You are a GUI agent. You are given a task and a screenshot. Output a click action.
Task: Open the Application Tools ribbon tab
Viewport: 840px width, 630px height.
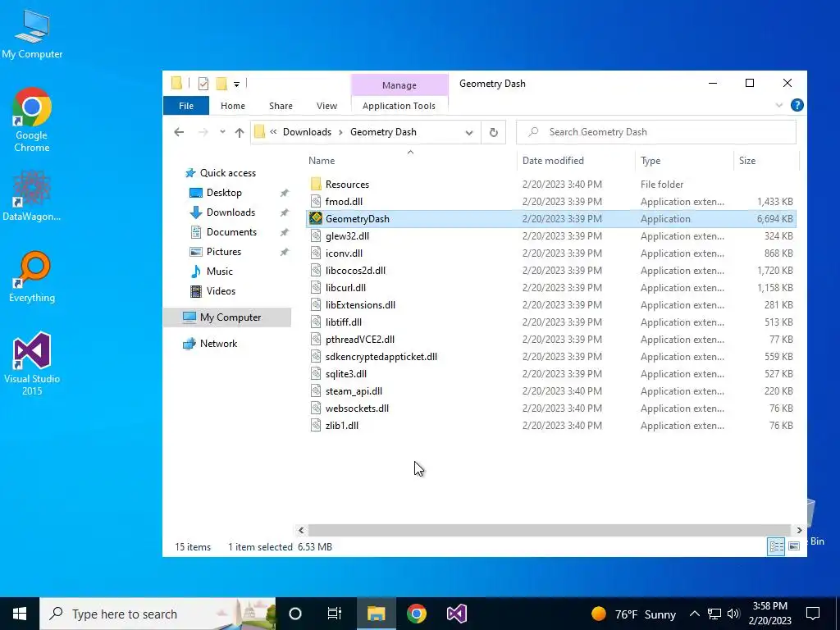point(399,106)
